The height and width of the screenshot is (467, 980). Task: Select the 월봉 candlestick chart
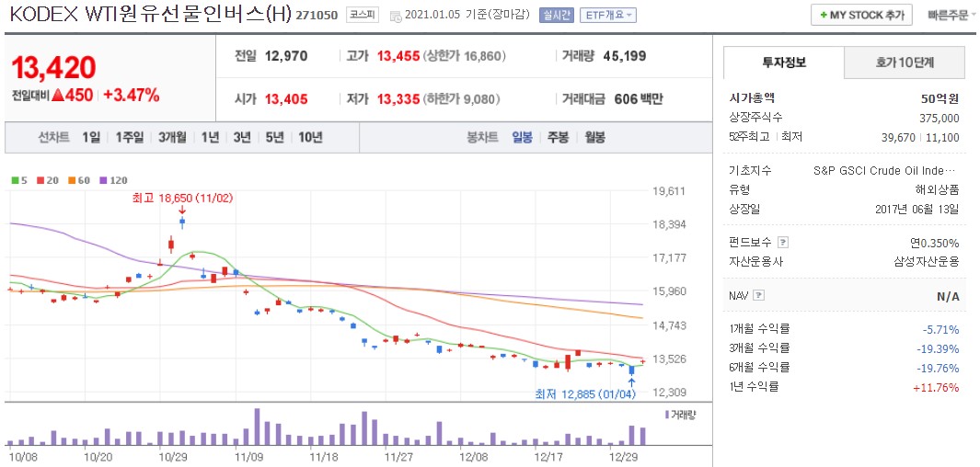point(595,137)
